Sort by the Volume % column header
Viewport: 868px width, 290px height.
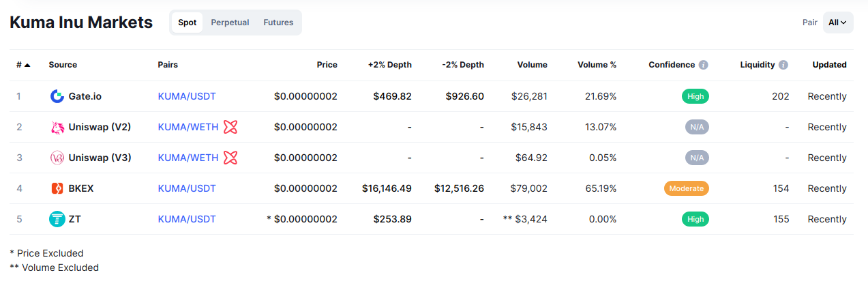coord(597,65)
